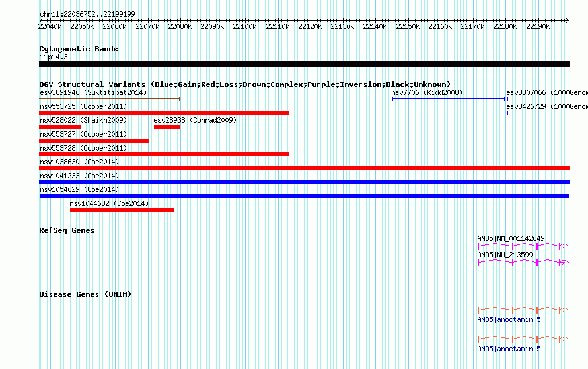Click the DGV Structural Variants track title

245,84
